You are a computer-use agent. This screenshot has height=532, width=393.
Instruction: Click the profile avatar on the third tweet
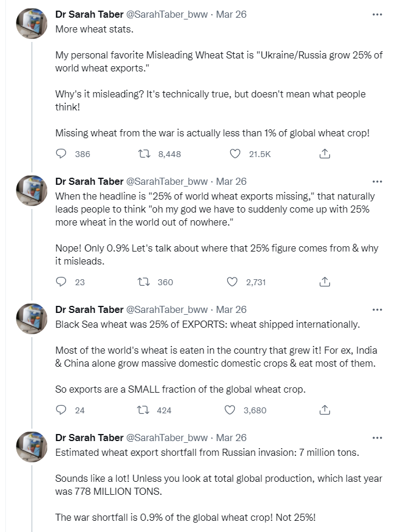[32, 318]
